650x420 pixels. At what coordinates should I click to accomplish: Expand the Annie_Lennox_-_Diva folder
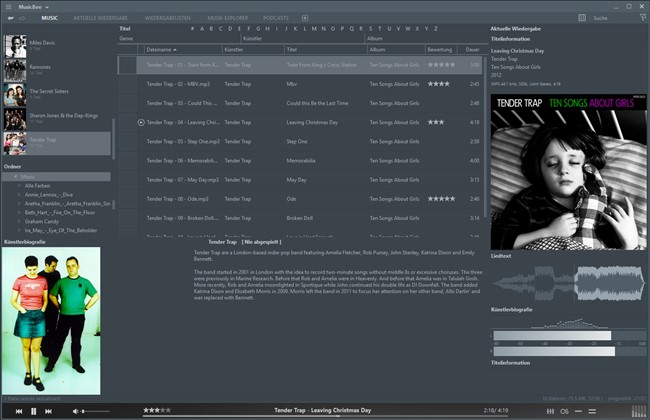[x=19, y=194]
